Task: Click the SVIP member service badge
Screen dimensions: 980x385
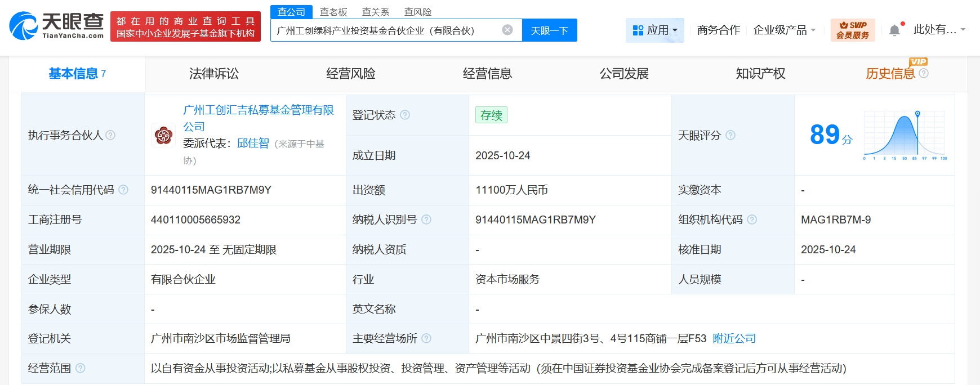Action: click(852, 30)
